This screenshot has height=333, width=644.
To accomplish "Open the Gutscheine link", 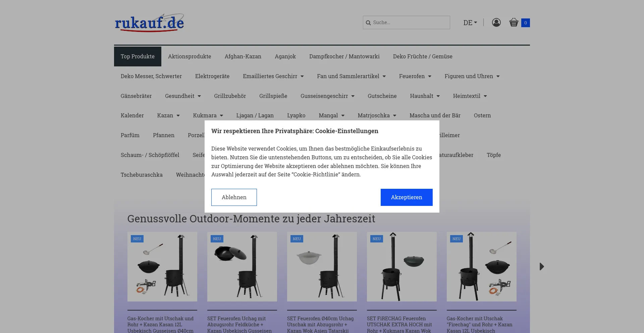I will [x=382, y=96].
